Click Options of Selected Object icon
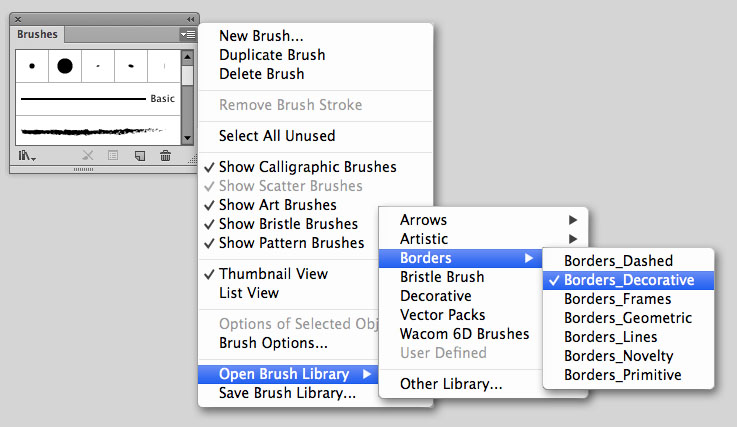The width and height of the screenshot is (737, 427). [x=113, y=156]
